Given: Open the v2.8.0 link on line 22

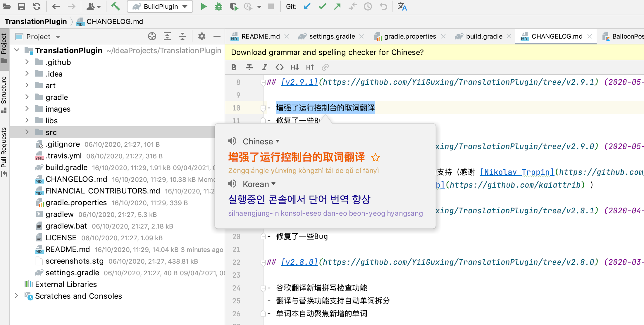Looking at the screenshot, I should coord(299,262).
